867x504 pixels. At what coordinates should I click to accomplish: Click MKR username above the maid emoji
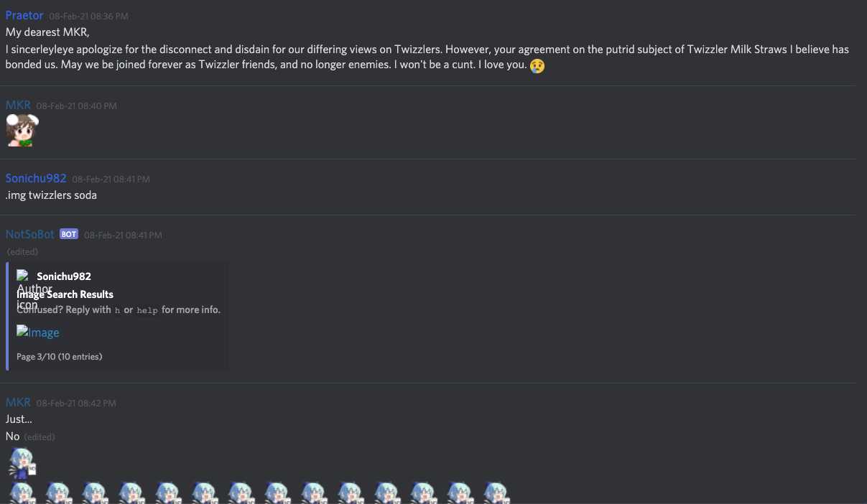click(x=18, y=105)
